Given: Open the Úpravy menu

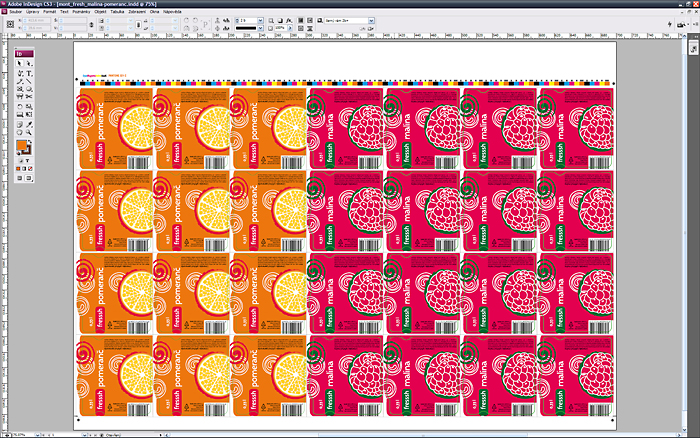Looking at the screenshot, I should (x=33, y=12).
